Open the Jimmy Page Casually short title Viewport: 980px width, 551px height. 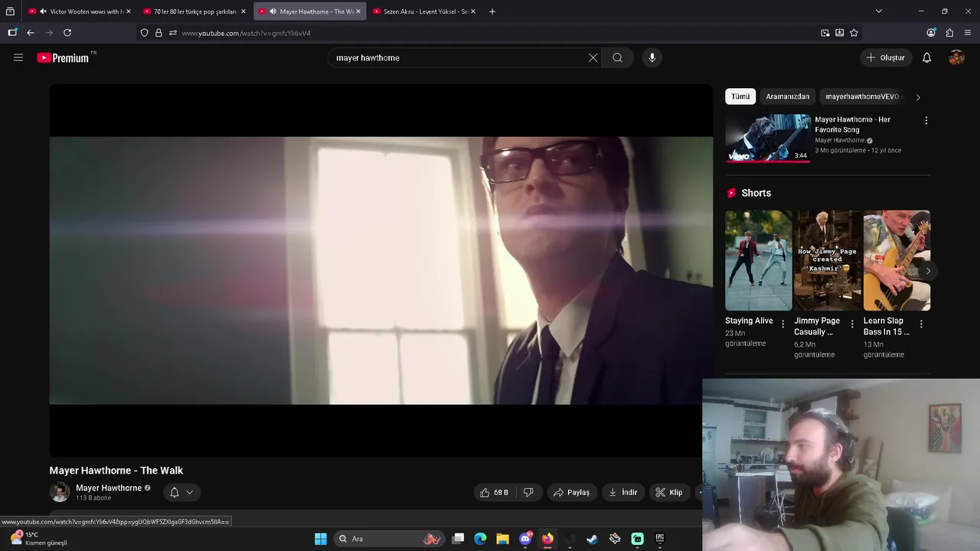[817, 326]
